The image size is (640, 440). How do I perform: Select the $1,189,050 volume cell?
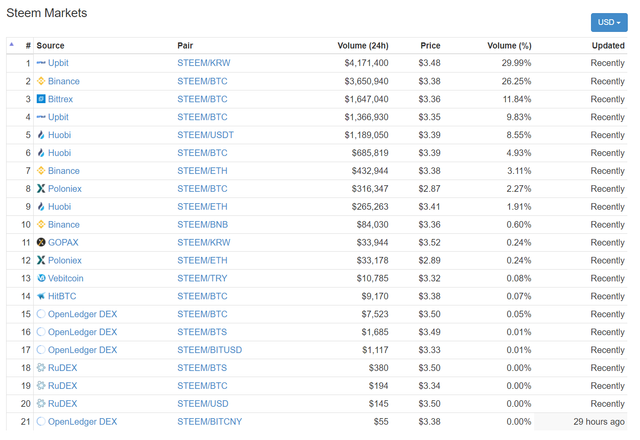366,135
